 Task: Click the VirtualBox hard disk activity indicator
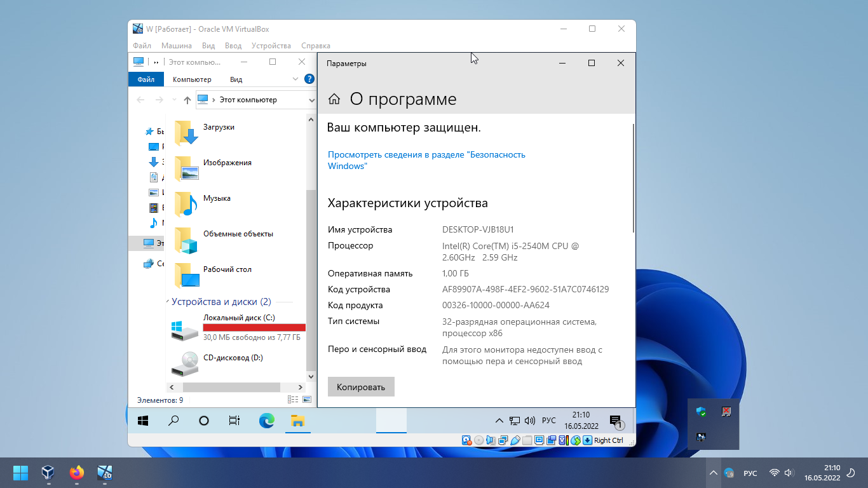[x=466, y=440]
